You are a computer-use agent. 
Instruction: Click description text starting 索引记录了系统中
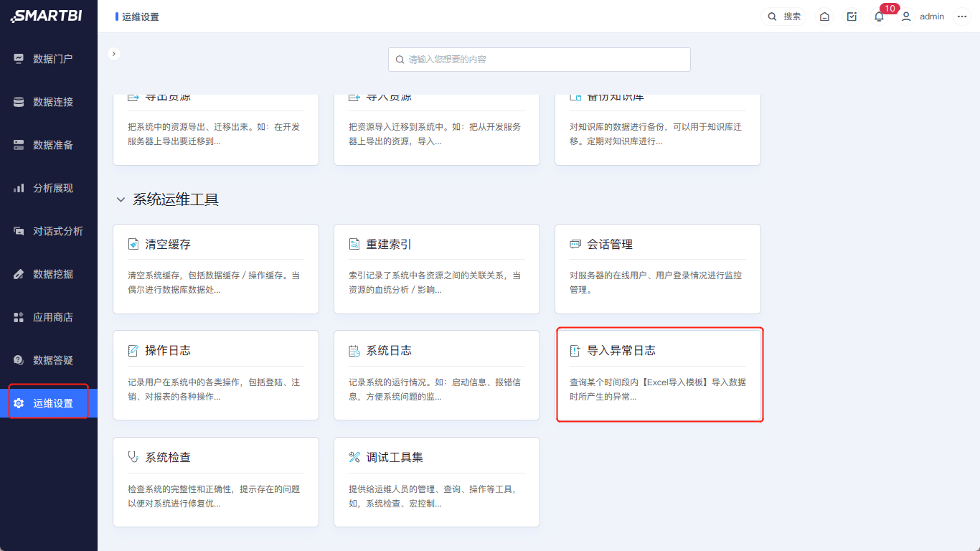click(x=435, y=283)
